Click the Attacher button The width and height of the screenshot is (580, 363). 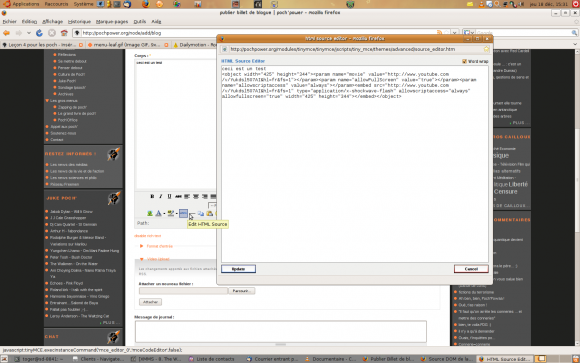tap(150, 302)
